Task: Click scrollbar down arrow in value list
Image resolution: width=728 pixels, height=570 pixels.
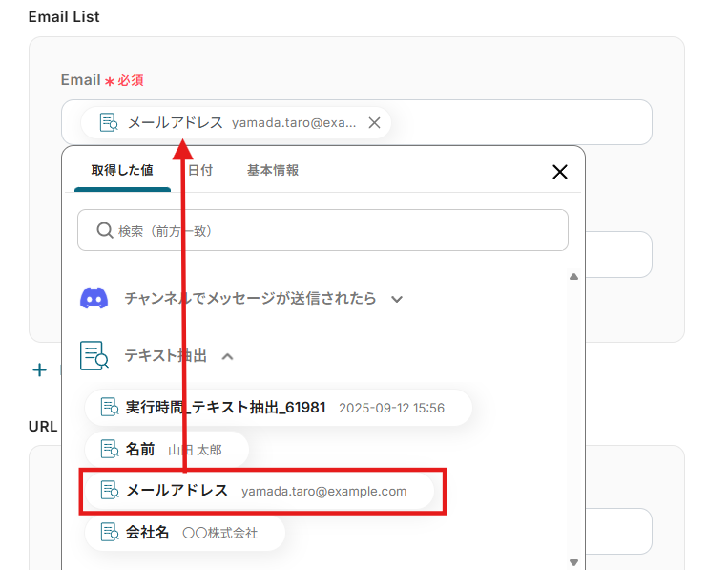Action: (573, 562)
